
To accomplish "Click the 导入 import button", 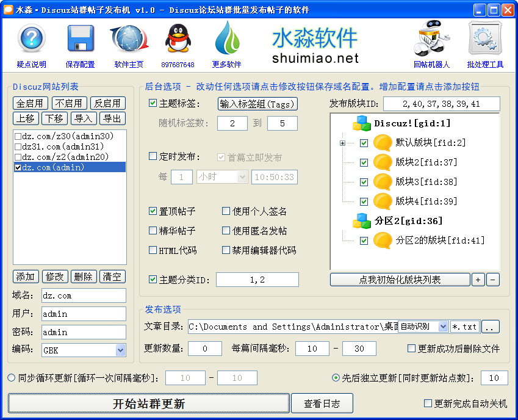I will coord(84,118).
